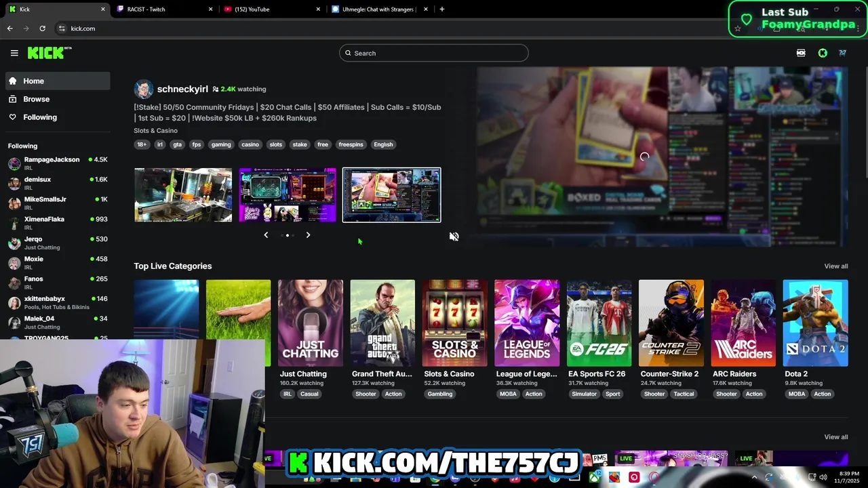Open the League of Legends category cover

[x=527, y=323]
